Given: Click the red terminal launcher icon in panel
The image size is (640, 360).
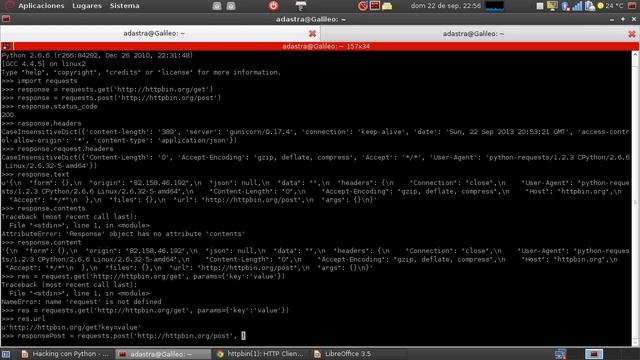Looking at the screenshot, I should tap(375, 6).
